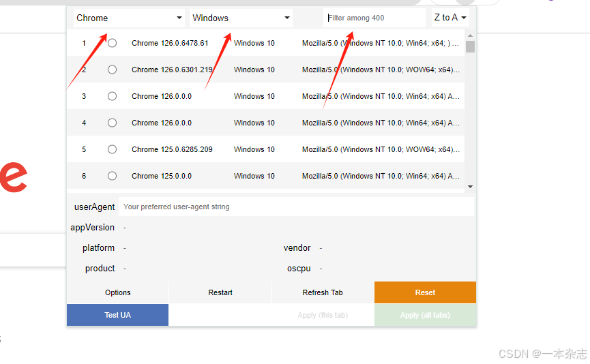
Task: Click the preferred user-agent string input
Action: click(x=296, y=207)
